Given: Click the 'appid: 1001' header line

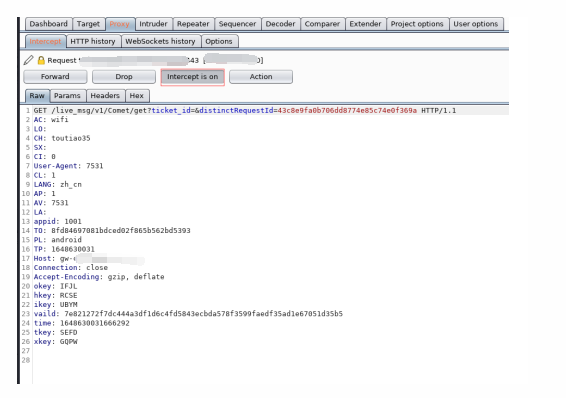Looking at the screenshot, I should (x=58, y=221).
